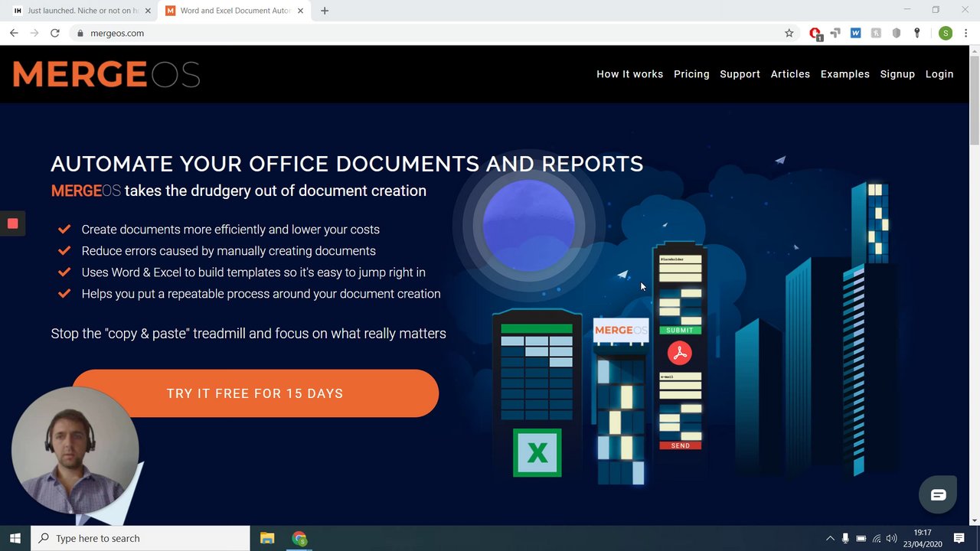Open the key password extension
This screenshot has width=980, height=551.
(x=916, y=33)
